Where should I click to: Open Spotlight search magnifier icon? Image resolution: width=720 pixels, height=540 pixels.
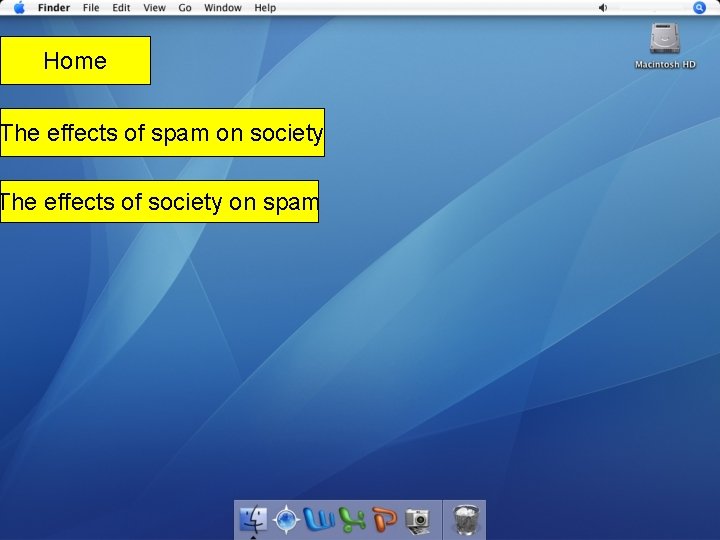pyautogui.click(x=699, y=8)
